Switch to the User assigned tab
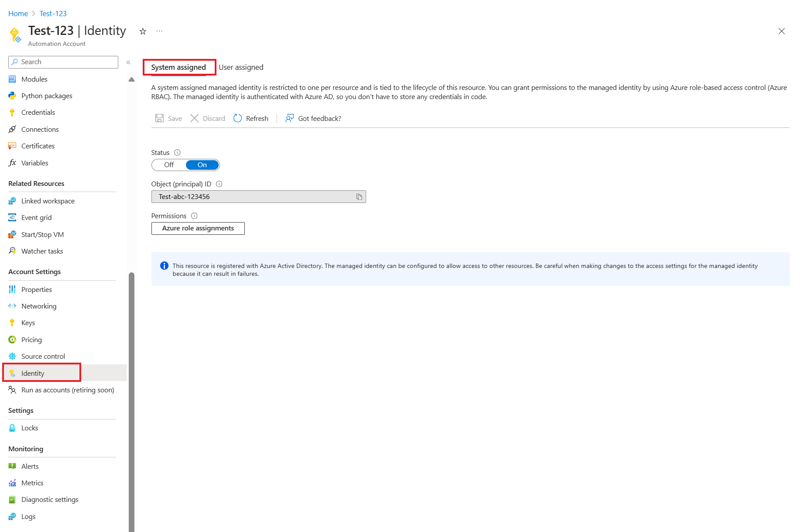The image size is (803, 532). [241, 67]
